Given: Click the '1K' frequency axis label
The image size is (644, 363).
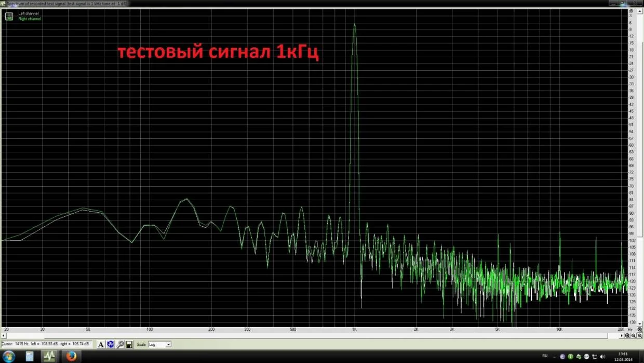Looking at the screenshot, I should (x=354, y=329).
